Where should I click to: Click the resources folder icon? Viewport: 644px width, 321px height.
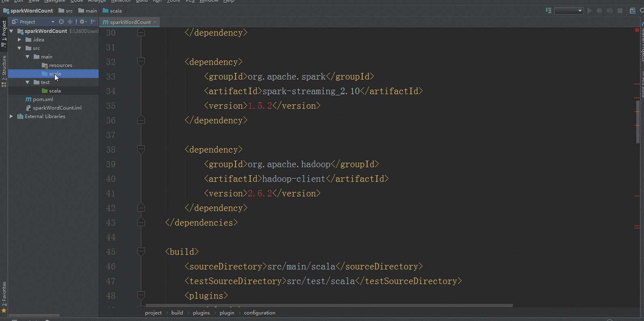click(x=45, y=65)
